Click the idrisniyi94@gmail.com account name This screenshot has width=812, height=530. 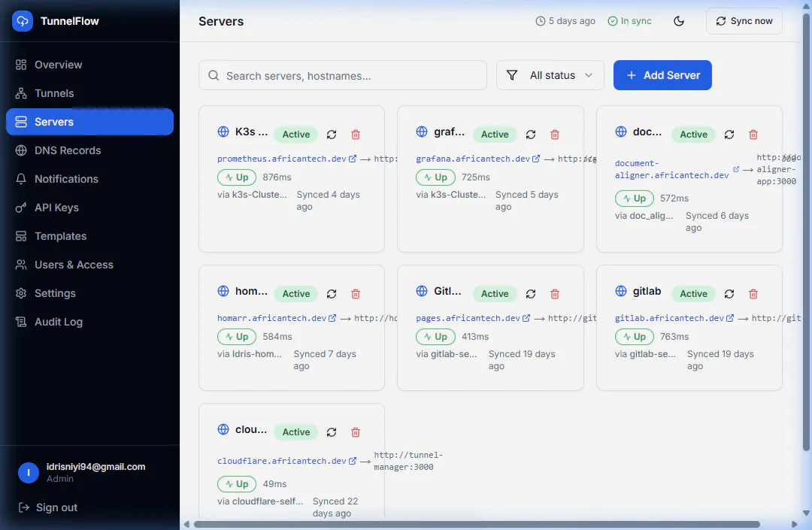pyautogui.click(x=95, y=467)
